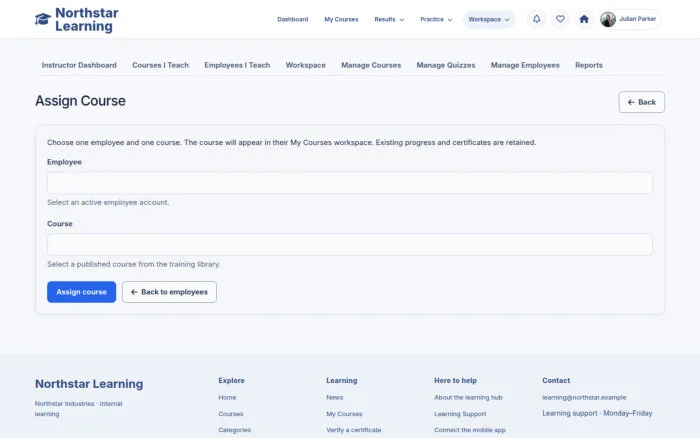Click the Back button near page title
Image resolution: width=700 pixels, height=438 pixels.
tap(642, 102)
